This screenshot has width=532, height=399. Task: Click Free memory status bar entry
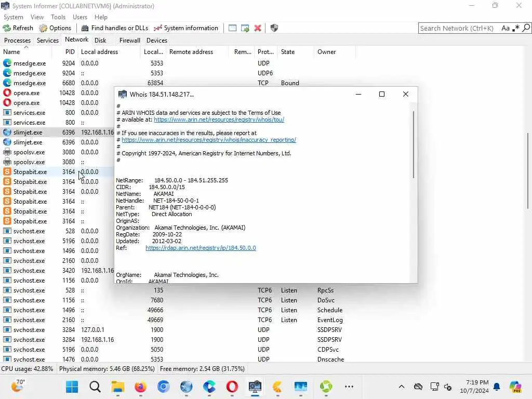(202, 369)
